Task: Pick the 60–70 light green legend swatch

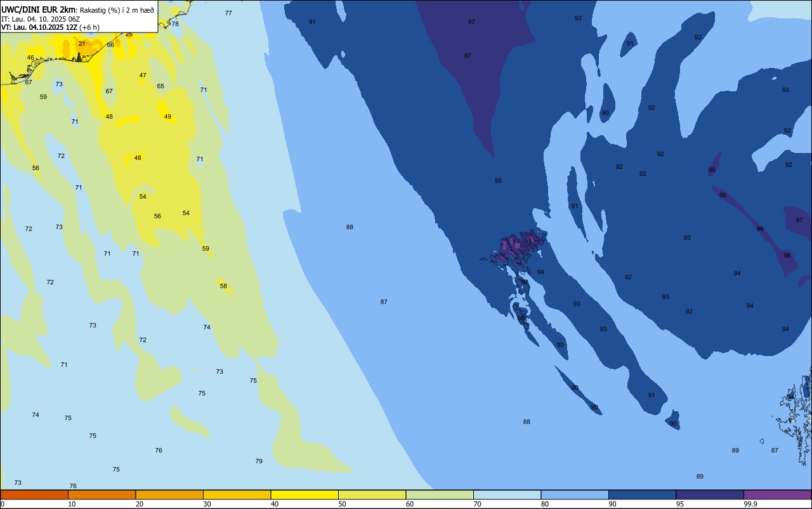Action: (x=440, y=494)
